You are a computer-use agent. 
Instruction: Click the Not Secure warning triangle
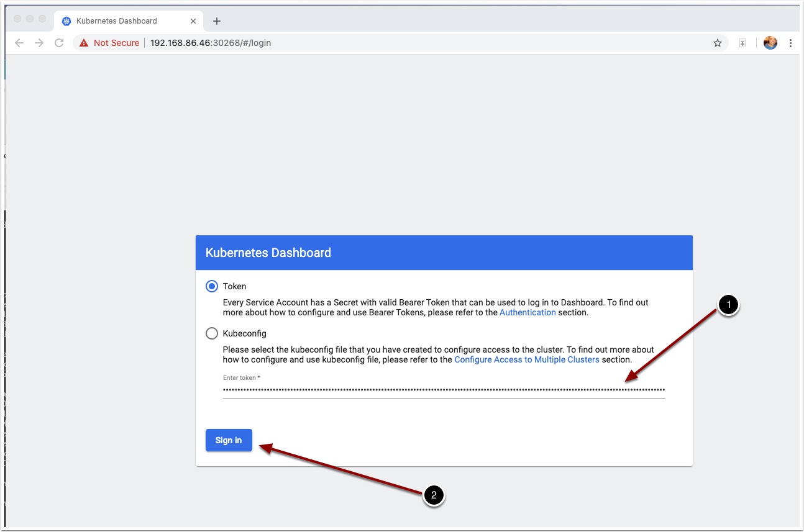point(84,43)
